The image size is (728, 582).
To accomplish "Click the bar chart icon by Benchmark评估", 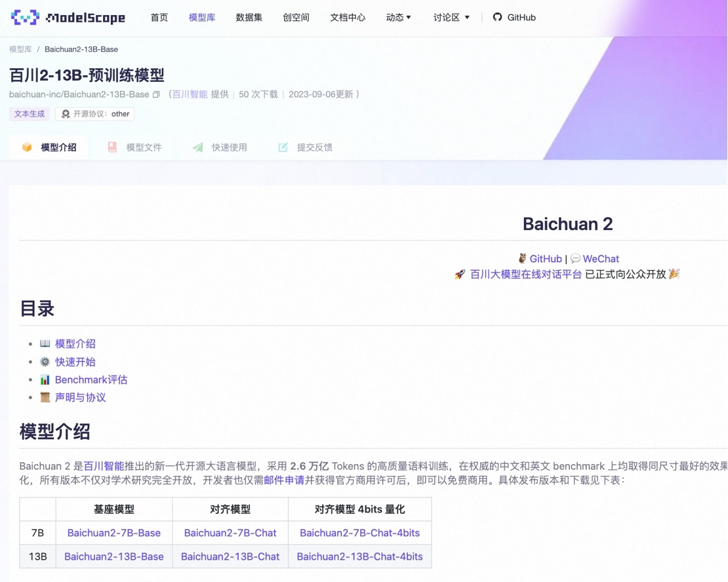I will (x=45, y=379).
